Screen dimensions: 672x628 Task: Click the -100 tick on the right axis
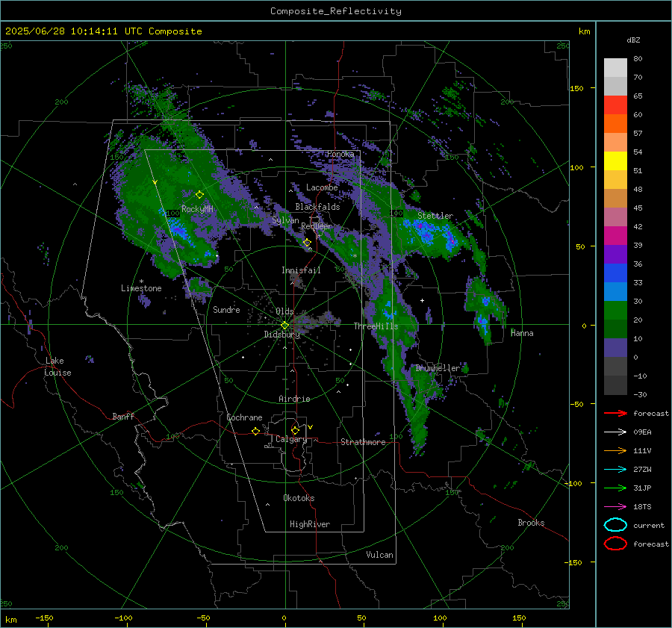[573, 484]
